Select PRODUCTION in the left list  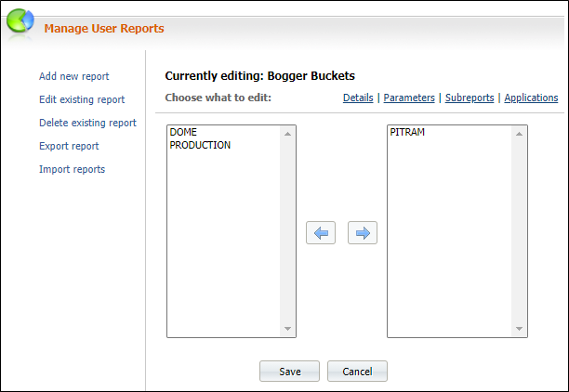pyautogui.click(x=200, y=145)
